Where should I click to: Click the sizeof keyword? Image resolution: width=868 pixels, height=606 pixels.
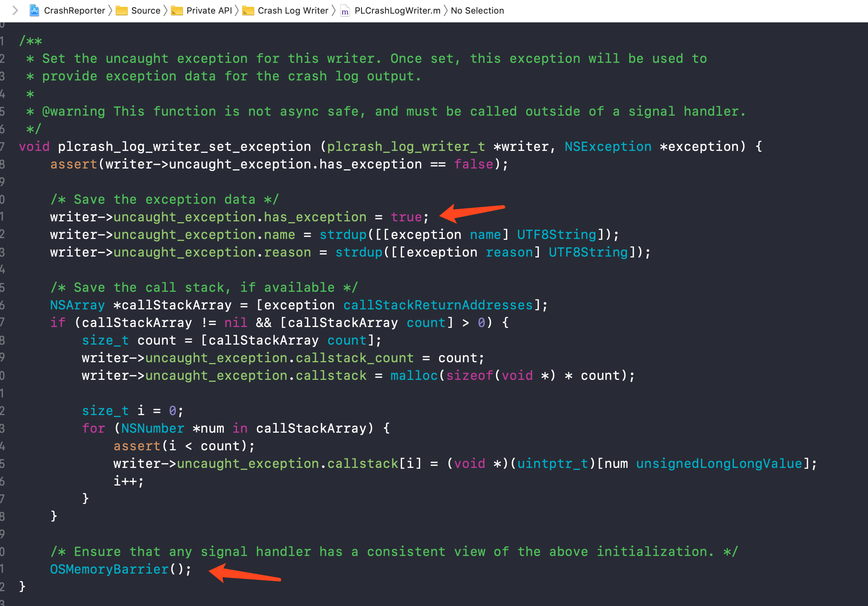click(470, 375)
